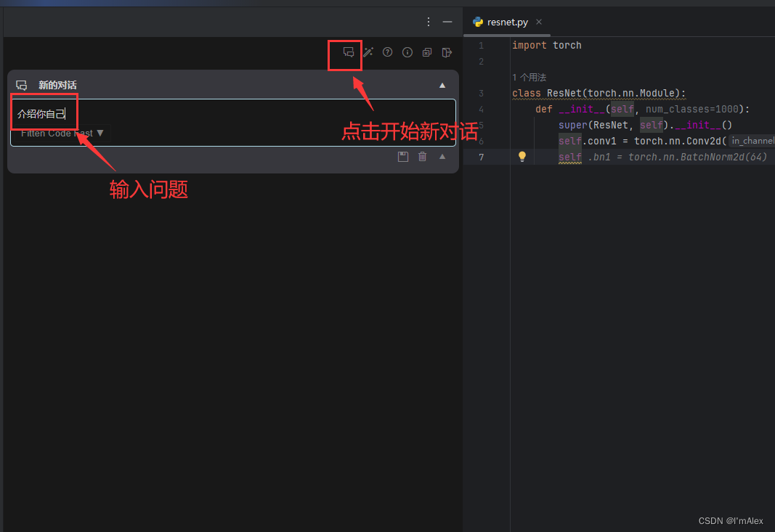Open the CSDN @I'mAlex link
The width and height of the screenshot is (775, 532).
click(731, 520)
